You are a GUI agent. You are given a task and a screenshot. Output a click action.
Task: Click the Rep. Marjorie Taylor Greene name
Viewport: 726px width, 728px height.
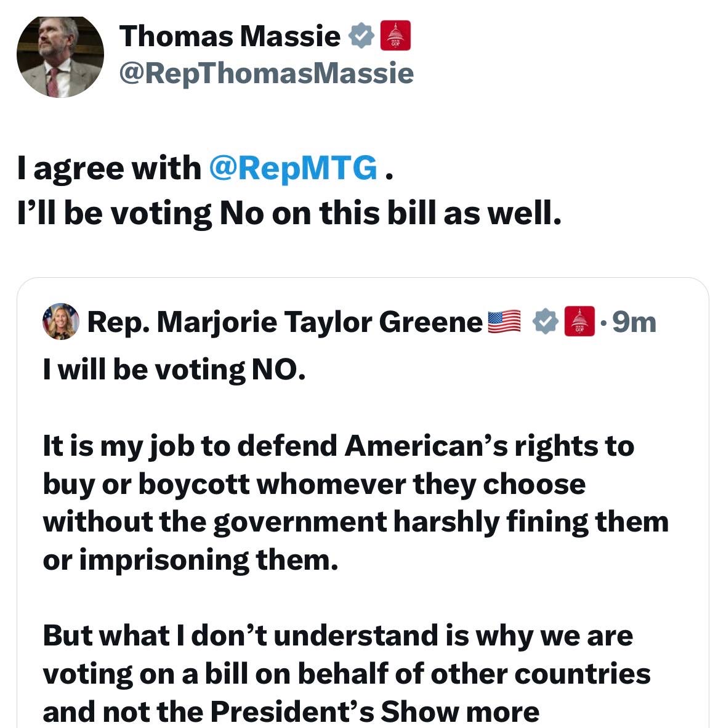285,322
